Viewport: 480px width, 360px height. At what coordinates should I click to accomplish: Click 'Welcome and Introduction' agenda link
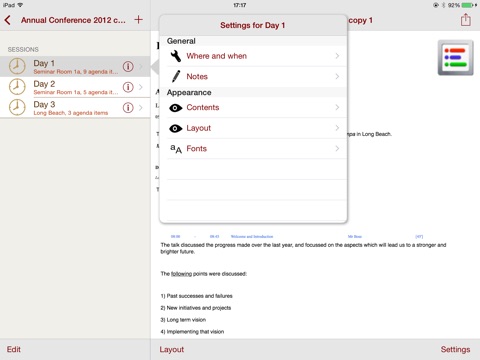click(x=252, y=236)
